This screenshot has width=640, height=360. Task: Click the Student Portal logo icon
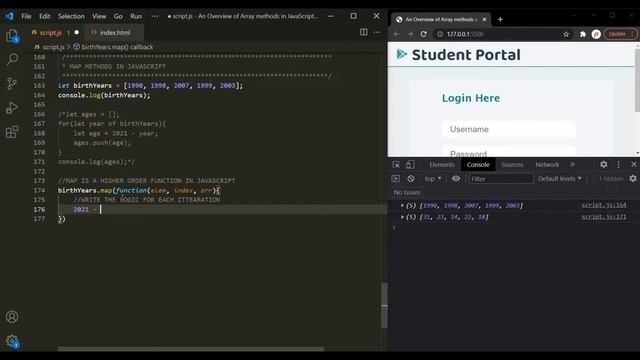[402, 54]
